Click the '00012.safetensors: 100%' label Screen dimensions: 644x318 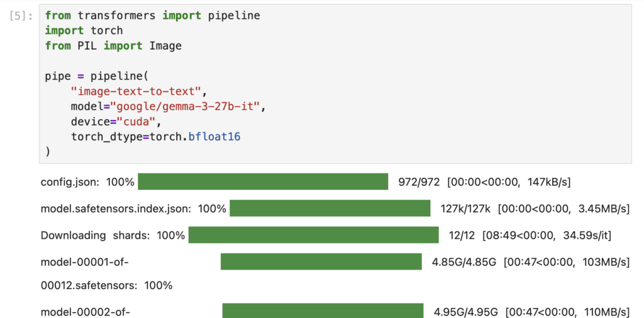(106, 285)
